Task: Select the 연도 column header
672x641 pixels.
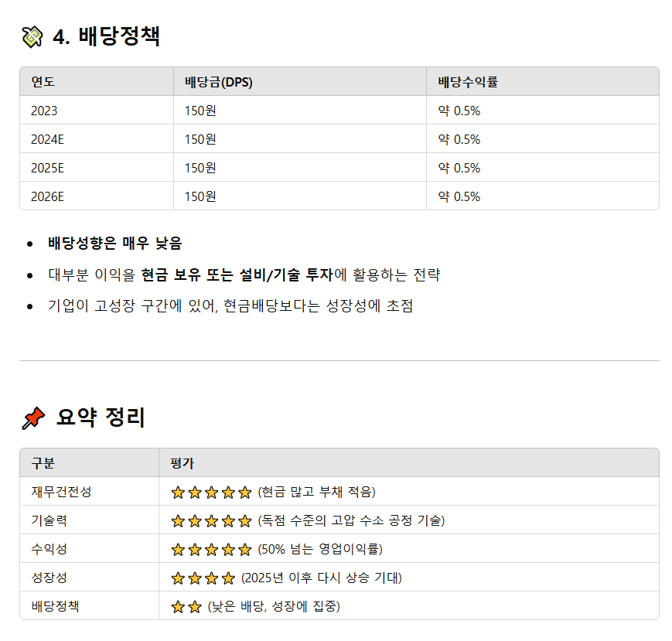Action: pos(43,82)
